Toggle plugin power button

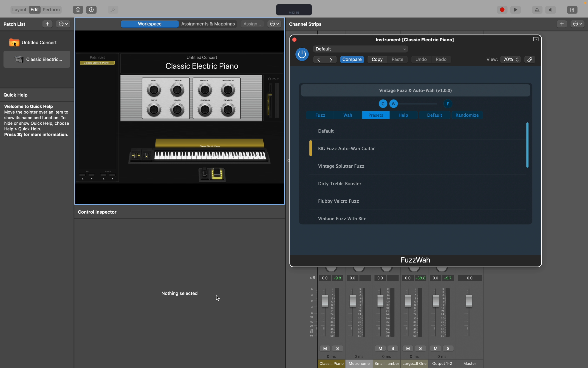point(302,54)
